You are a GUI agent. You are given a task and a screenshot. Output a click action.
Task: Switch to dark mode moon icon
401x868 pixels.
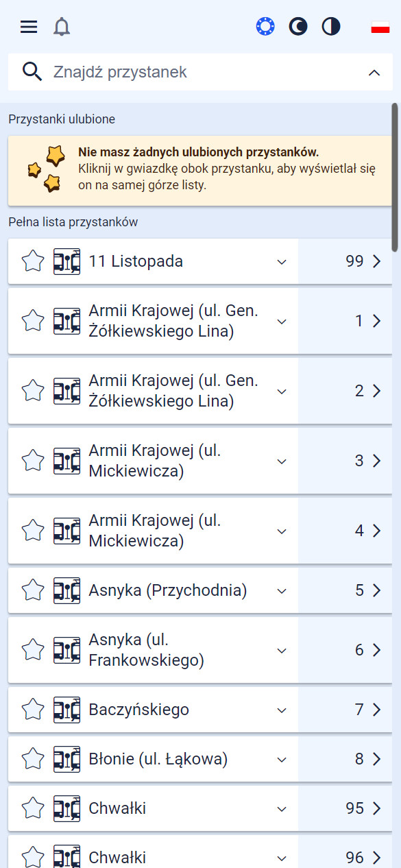click(x=298, y=27)
